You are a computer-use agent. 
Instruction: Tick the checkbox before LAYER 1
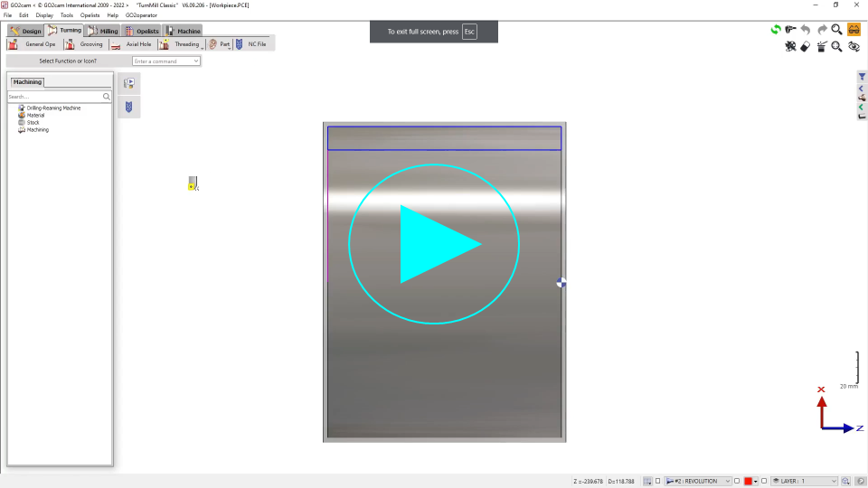[765, 482]
